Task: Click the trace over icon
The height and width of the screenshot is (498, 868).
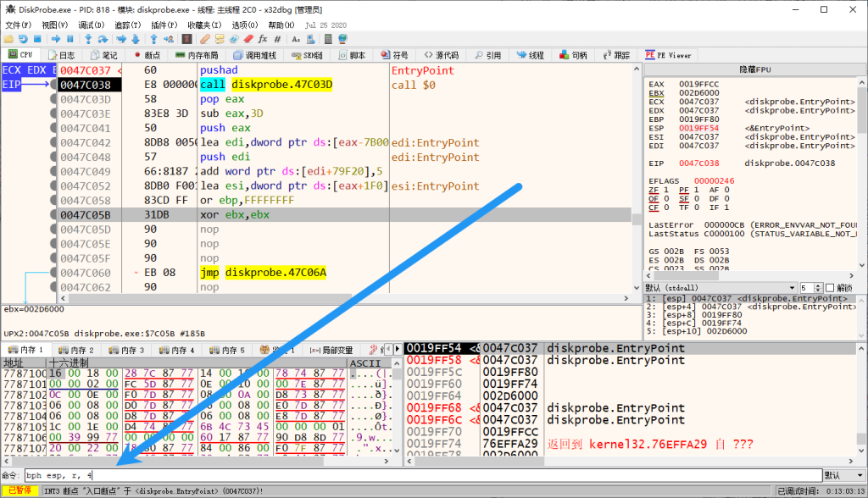Action: pos(135,39)
